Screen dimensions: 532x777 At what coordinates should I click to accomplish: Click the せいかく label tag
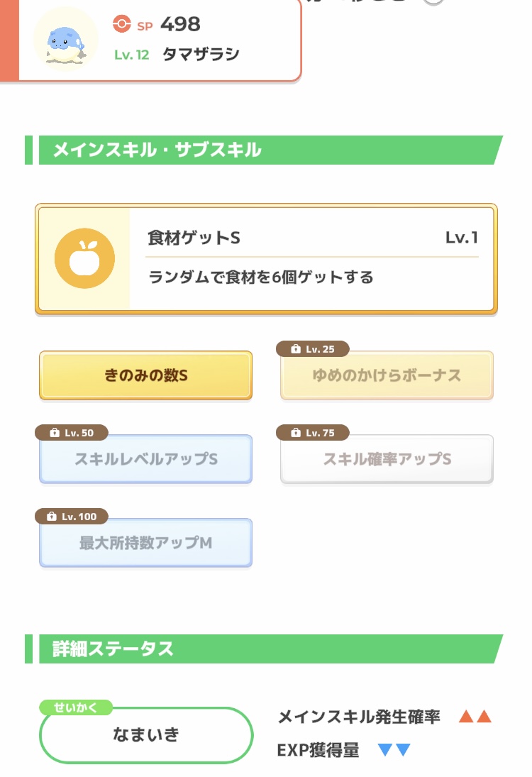click(x=76, y=707)
